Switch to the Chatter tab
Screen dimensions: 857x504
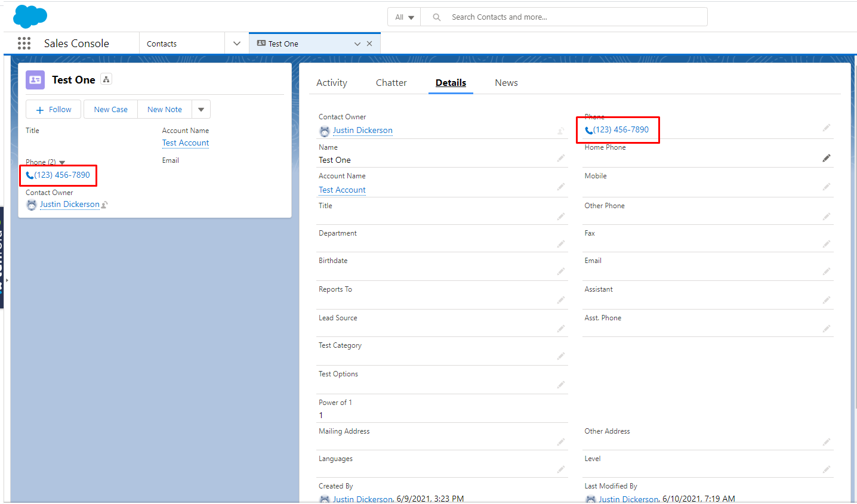pyautogui.click(x=391, y=83)
